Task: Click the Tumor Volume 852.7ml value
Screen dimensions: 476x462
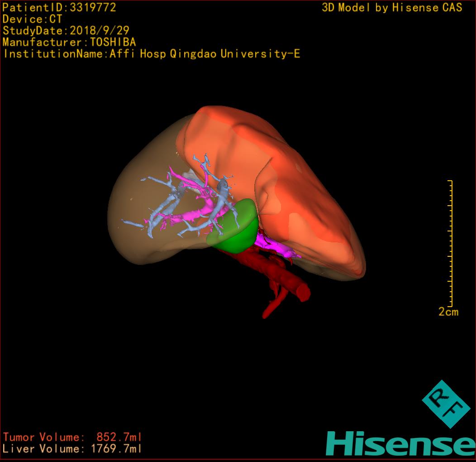Action: point(72,437)
